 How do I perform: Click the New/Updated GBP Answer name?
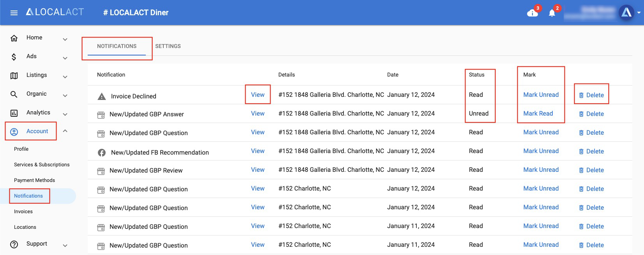click(x=147, y=114)
